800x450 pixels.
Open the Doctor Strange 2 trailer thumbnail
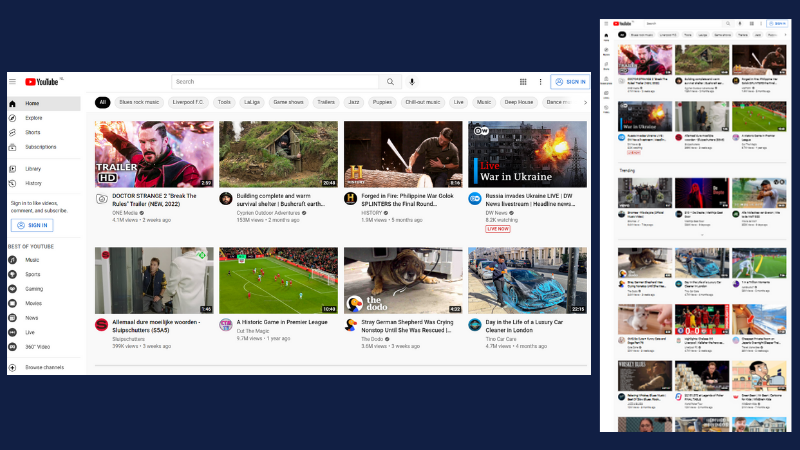click(x=154, y=154)
